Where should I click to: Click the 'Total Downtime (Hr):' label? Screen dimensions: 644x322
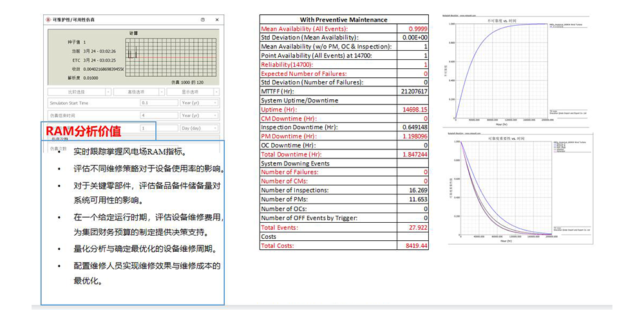click(x=291, y=155)
